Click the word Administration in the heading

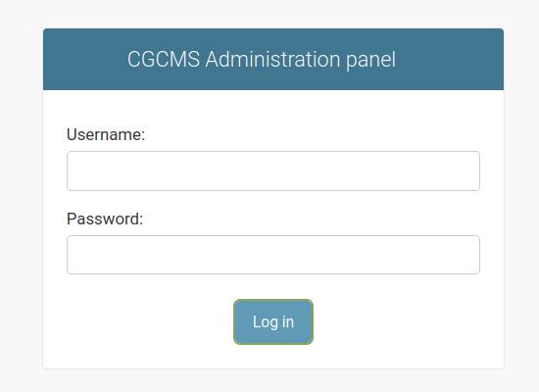273,59
